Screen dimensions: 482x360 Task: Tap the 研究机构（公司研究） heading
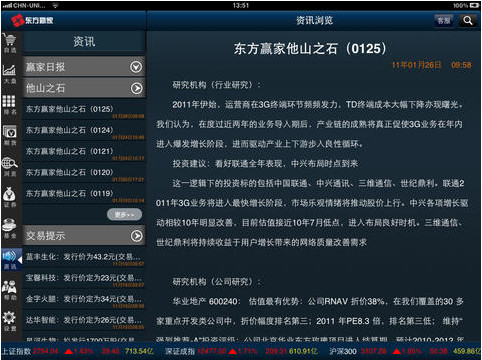217,282
